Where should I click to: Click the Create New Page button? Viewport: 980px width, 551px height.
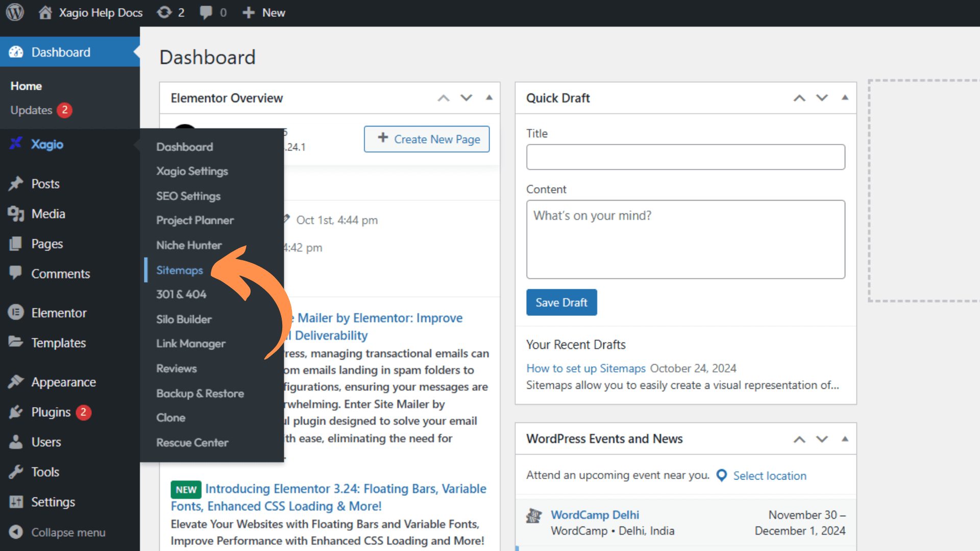(x=427, y=139)
